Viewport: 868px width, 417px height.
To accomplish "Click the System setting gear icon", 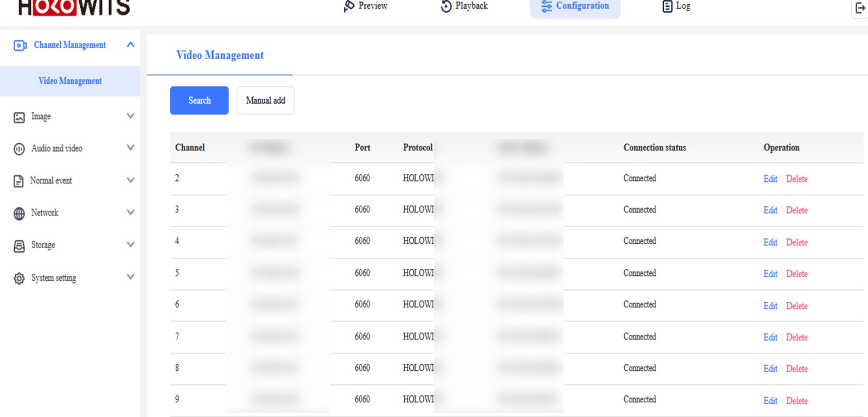I will pos(19,279).
